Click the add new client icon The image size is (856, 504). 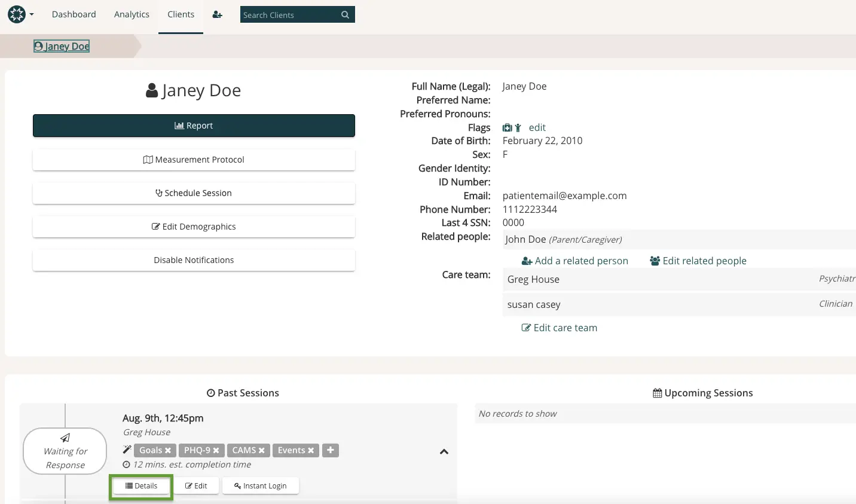pos(218,14)
